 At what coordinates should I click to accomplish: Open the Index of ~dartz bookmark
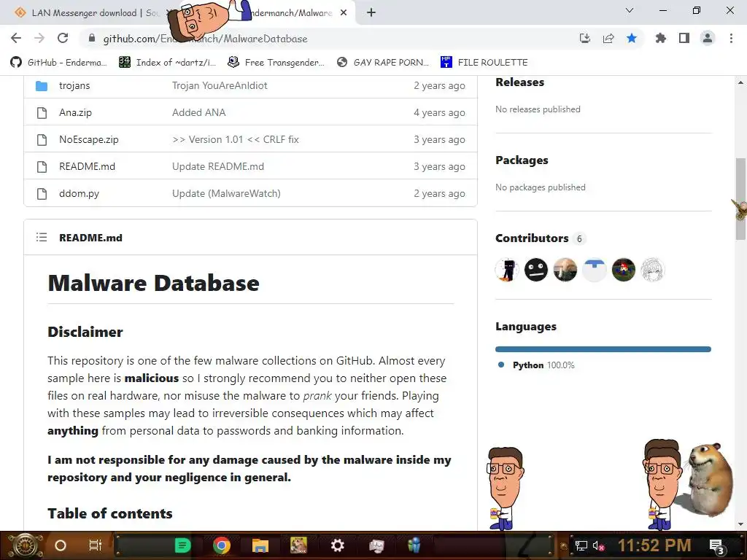tap(168, 63)
